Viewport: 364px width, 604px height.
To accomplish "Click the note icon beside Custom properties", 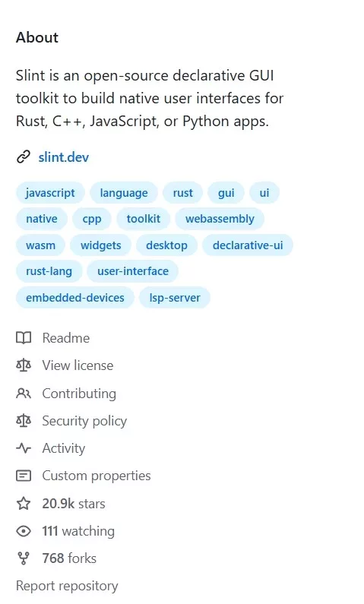I will [24, 476].
